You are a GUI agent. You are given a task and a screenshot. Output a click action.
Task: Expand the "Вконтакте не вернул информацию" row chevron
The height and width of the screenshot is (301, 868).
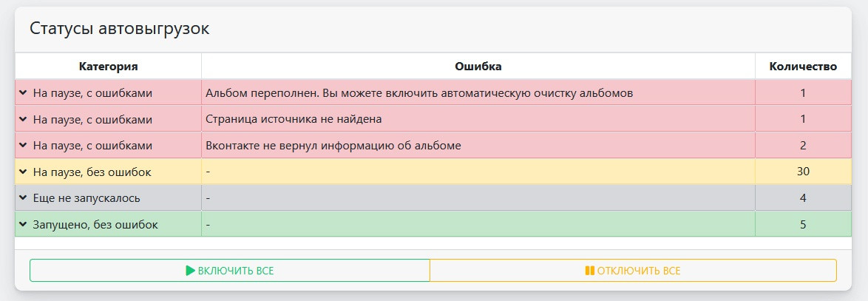pyautogui.click(x=23, y=146)
